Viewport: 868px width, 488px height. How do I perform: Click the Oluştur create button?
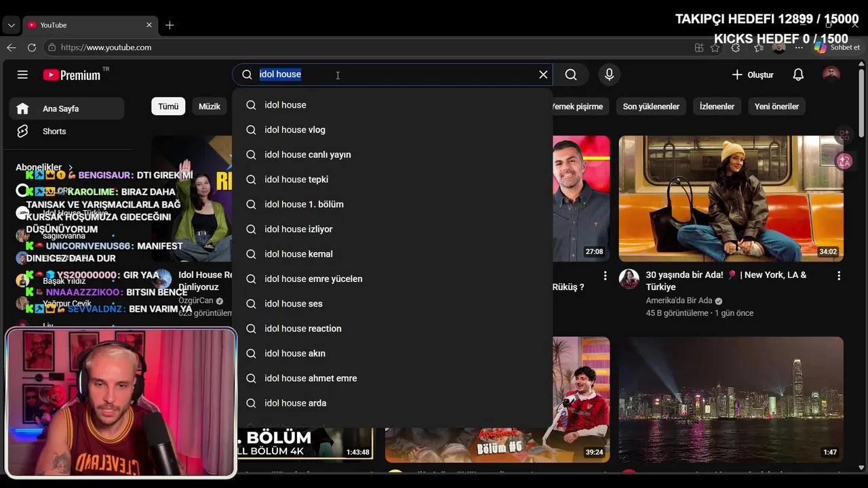753,75
